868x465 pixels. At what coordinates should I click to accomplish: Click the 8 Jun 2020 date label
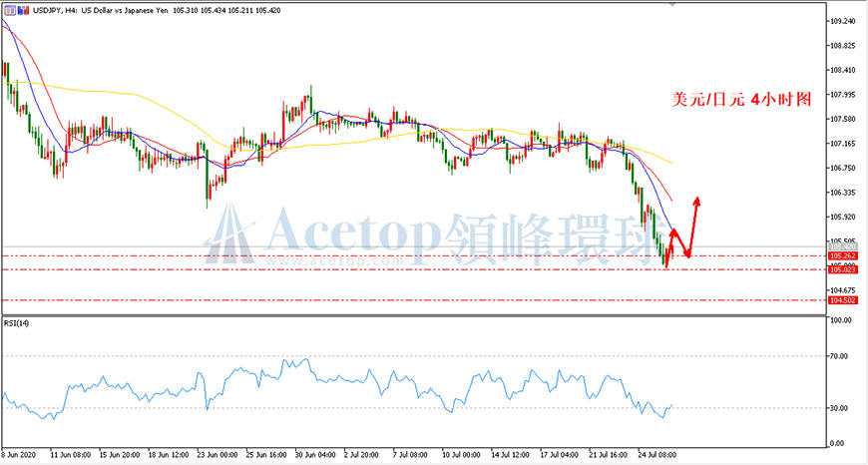tap(19, 454)
